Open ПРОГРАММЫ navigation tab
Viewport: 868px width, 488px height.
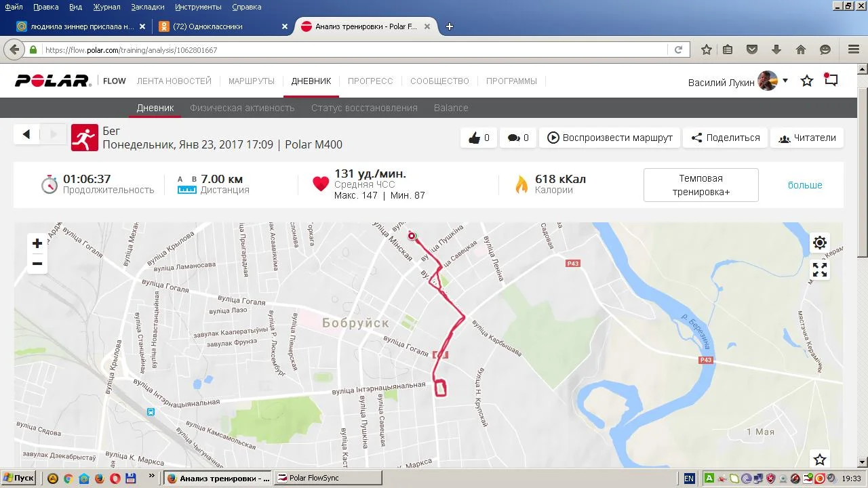(511, 81)
